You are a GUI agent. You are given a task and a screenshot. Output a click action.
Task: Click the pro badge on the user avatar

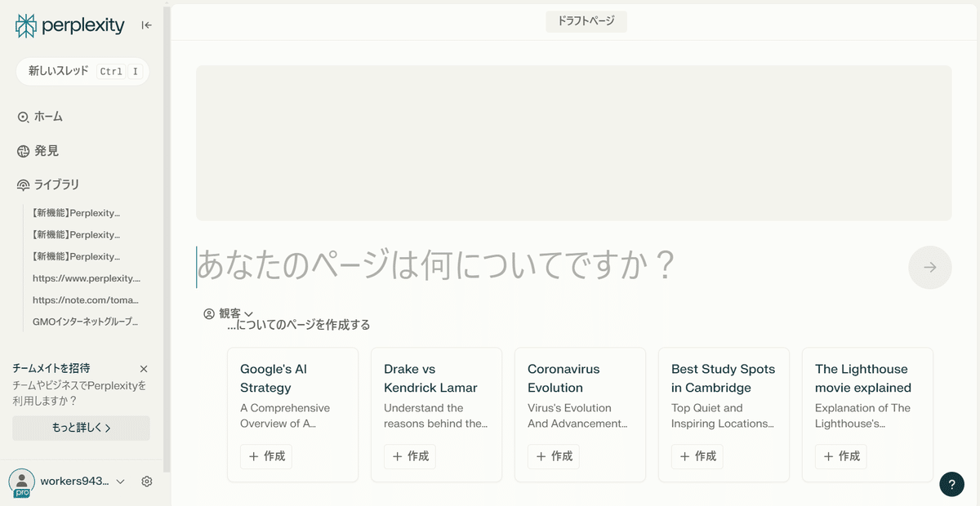(22, 494)
